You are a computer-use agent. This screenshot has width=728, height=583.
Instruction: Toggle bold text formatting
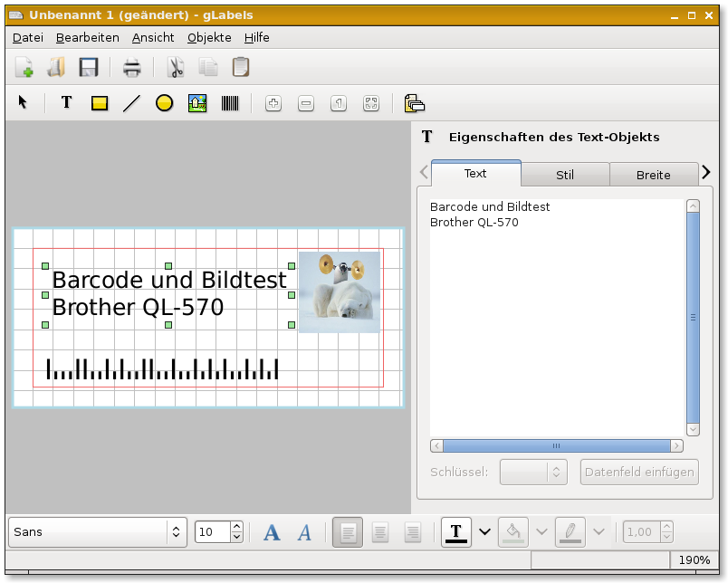click(x=272, y=532)
